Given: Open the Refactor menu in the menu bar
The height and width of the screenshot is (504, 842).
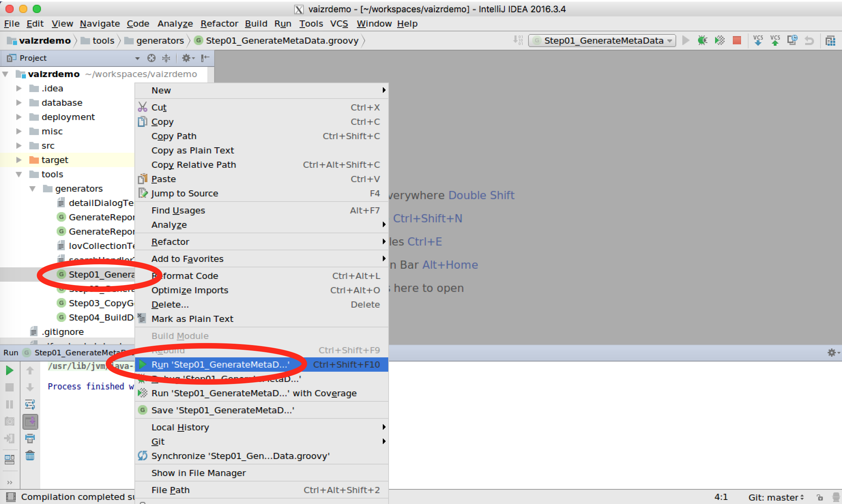Looking at the screenshot, I should pyautogui.click(x=219, y=24).
